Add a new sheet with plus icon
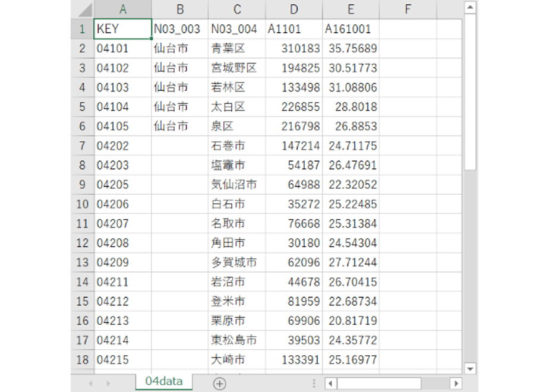Viewport: 549px width, 392px height. coord(219,384)
